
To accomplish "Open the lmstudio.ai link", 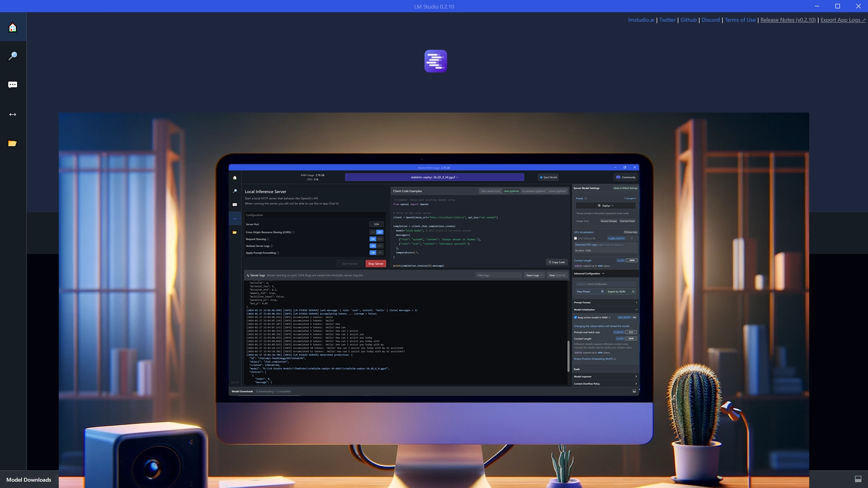I will point(641,20).
